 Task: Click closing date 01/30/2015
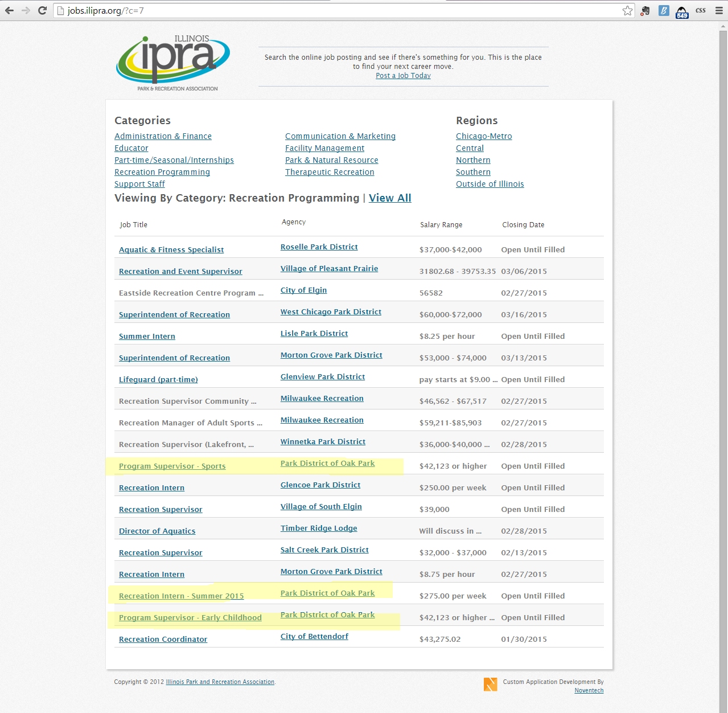524,639
